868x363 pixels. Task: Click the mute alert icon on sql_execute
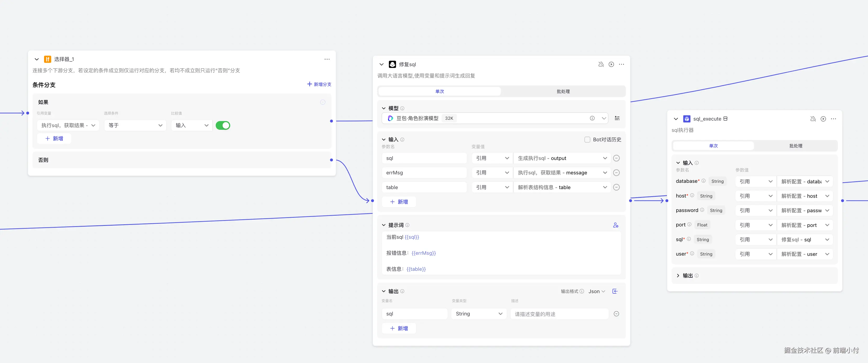coord(813,119)
